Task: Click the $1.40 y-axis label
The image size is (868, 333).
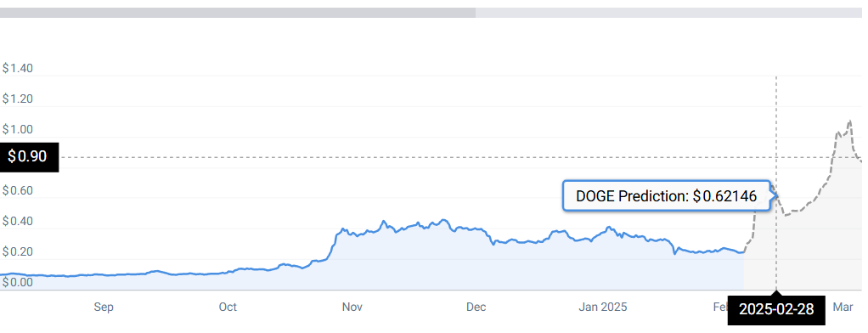Action: tap(18, 69)
